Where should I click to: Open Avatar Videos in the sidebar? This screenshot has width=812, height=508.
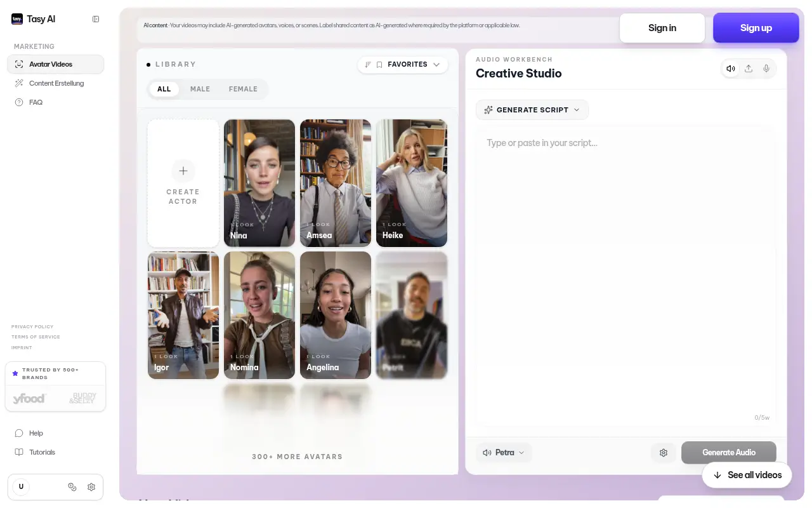coord(56,64)
